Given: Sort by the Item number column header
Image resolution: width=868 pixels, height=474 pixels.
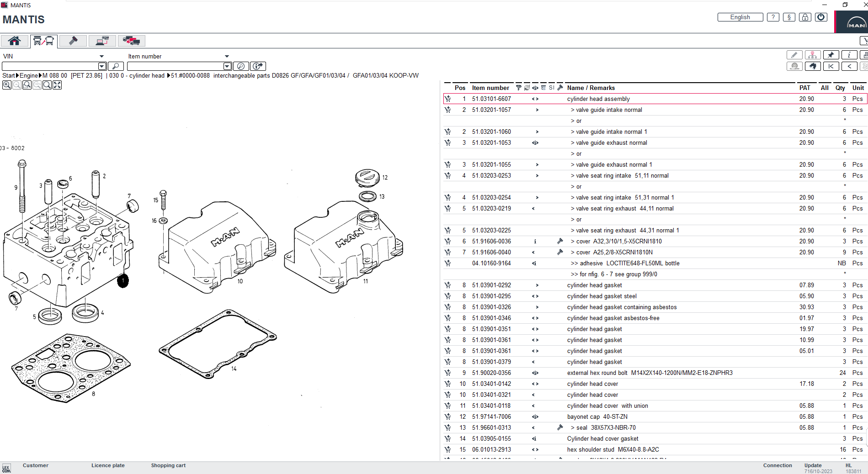Looking at the screenshot, I should tap(490, 88).
